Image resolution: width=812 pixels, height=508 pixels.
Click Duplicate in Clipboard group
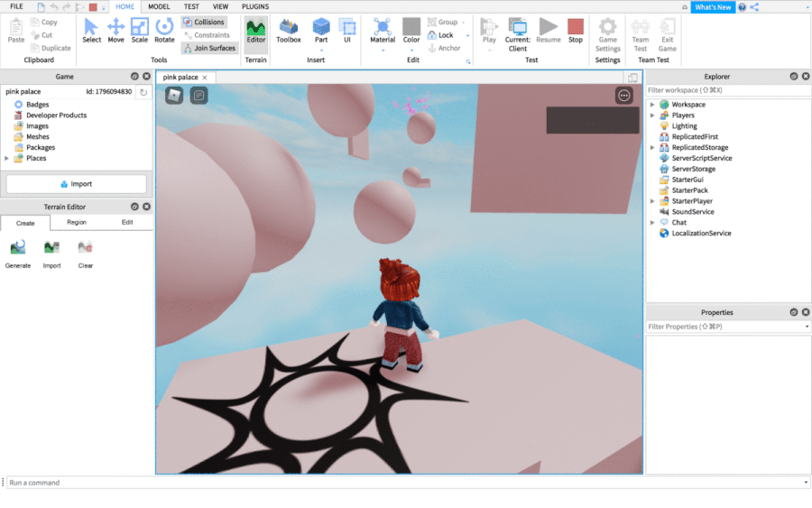coord(51,48)
